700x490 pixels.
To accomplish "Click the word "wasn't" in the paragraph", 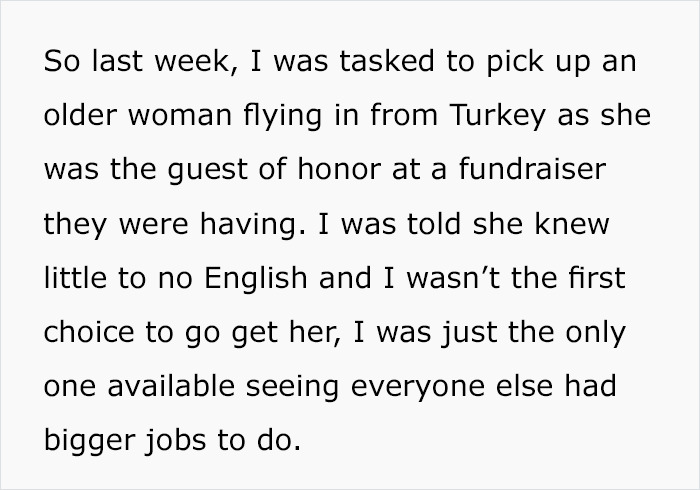I will 453,278.
